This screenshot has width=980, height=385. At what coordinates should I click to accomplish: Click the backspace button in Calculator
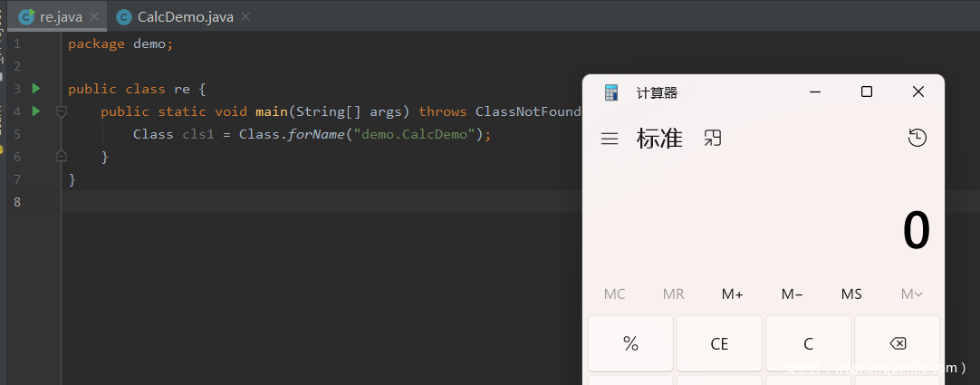[x=898, y=343]
